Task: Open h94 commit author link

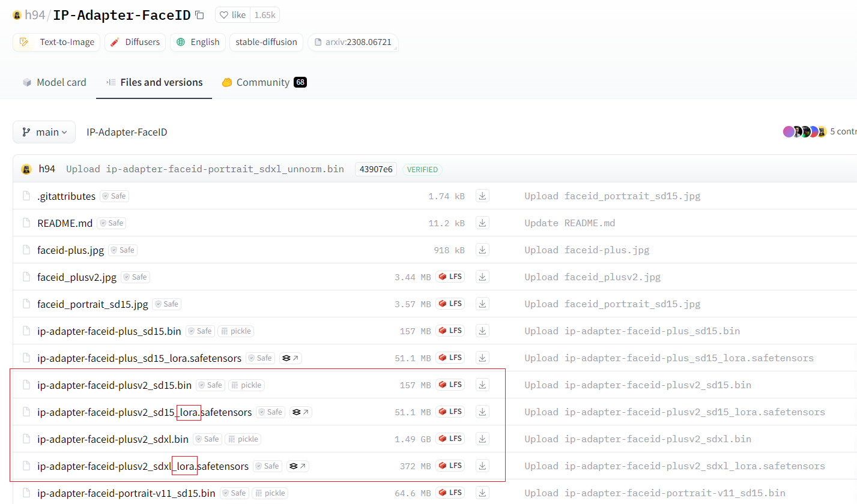Action: (x=47, y=169)
